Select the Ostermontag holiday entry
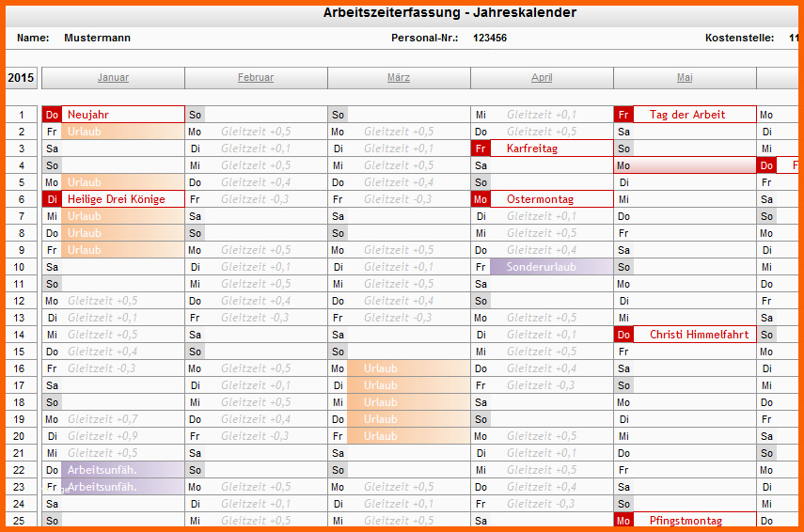 click(552, 199)
